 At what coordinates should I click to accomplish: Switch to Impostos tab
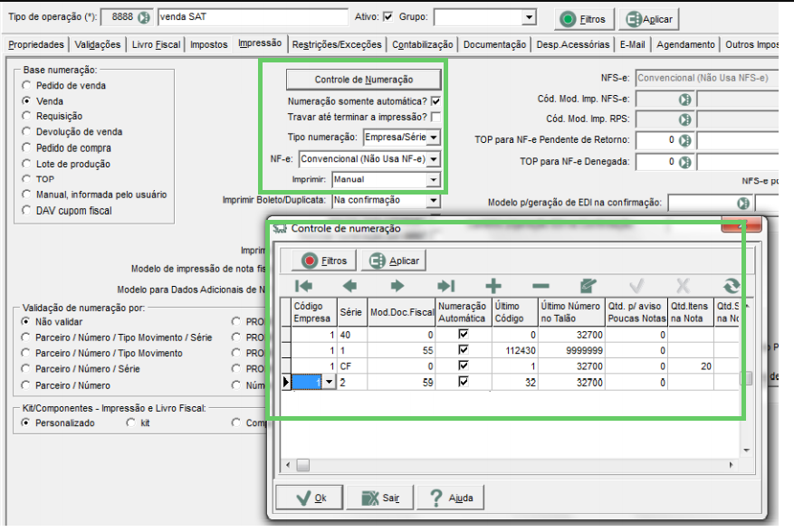click(209, 44)
